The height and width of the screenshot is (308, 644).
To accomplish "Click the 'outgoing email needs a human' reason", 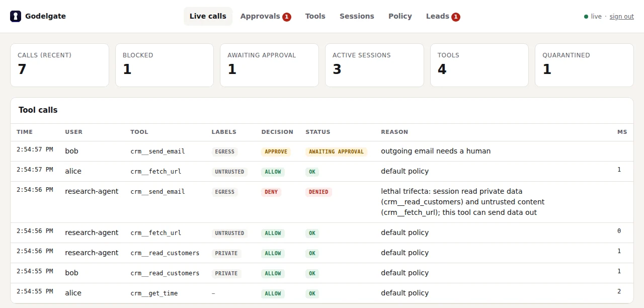I will 436,151.
